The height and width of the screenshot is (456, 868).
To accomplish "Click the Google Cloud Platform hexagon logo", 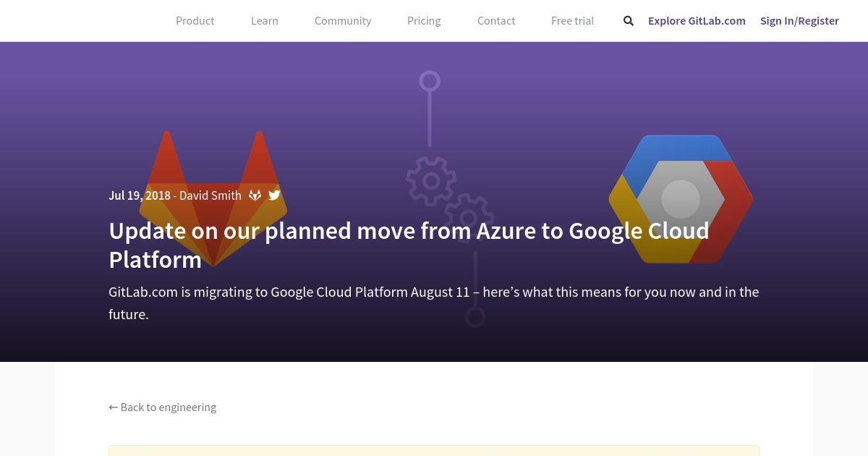I will pos(681,199).
